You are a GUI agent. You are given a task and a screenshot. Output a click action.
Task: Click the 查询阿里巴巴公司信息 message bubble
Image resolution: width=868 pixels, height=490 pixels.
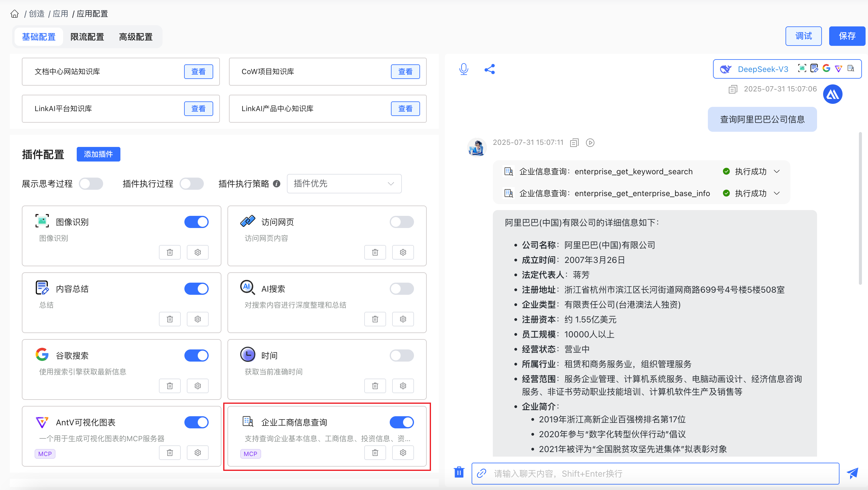pos(762,119)
